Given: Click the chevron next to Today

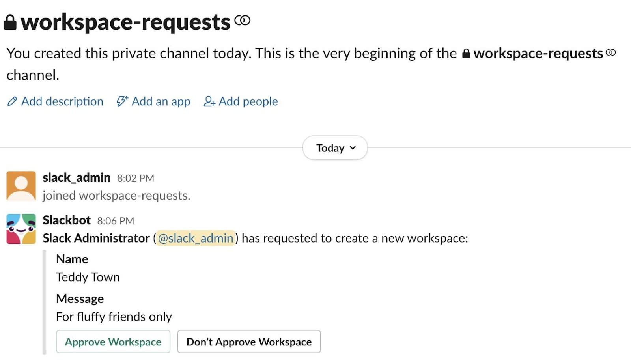Looking at the screenshot, I should 352,148.
